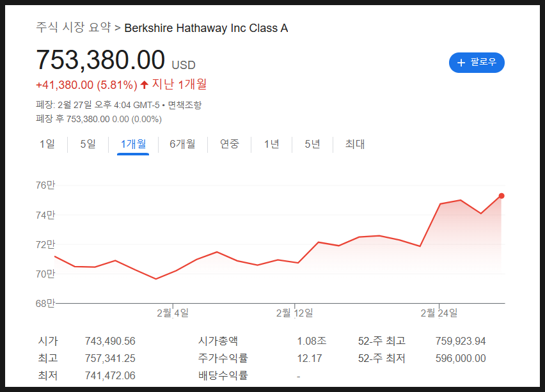Click the 지난 1개월 period text
Image resolution: width=545 pixels, height=392 pixels.
point(179,84)
